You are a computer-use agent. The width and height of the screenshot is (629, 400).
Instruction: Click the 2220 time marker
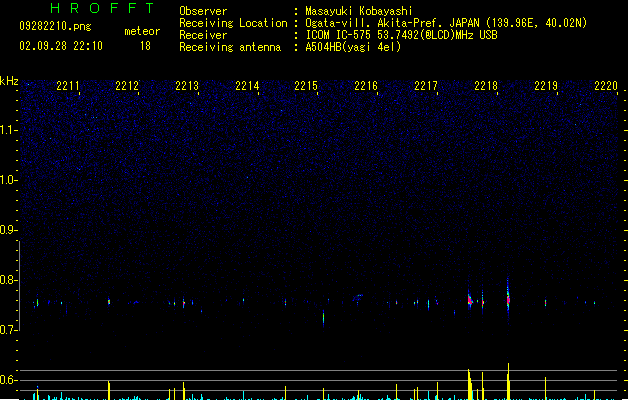pyautogui.click(x=606, y=86)
